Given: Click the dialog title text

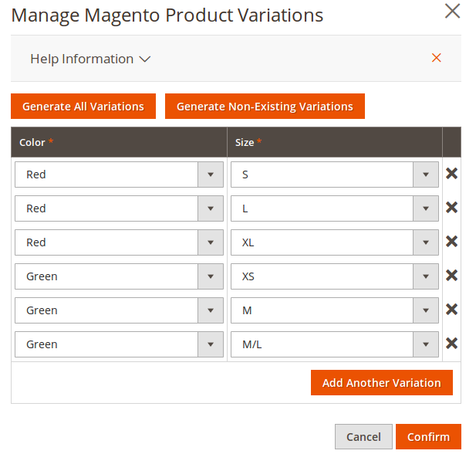Looking at the screenshot, I should (x=167, y=15).
